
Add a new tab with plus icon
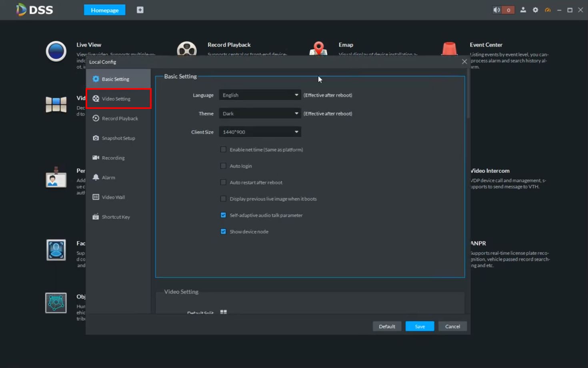140,10
